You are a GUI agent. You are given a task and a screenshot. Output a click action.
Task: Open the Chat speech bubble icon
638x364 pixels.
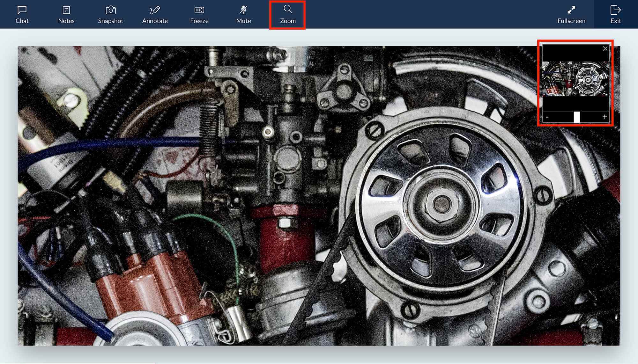tap(22, 10)
